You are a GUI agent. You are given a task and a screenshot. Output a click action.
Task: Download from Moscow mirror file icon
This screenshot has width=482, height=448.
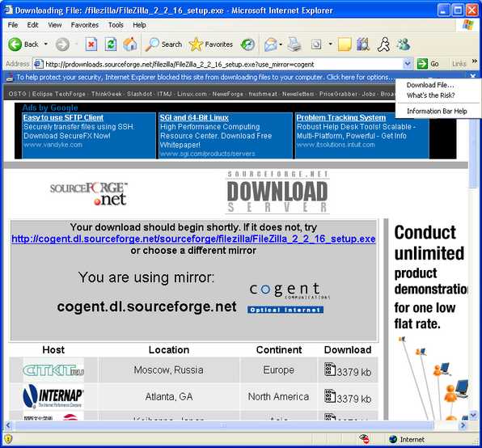tap(330, 369)
